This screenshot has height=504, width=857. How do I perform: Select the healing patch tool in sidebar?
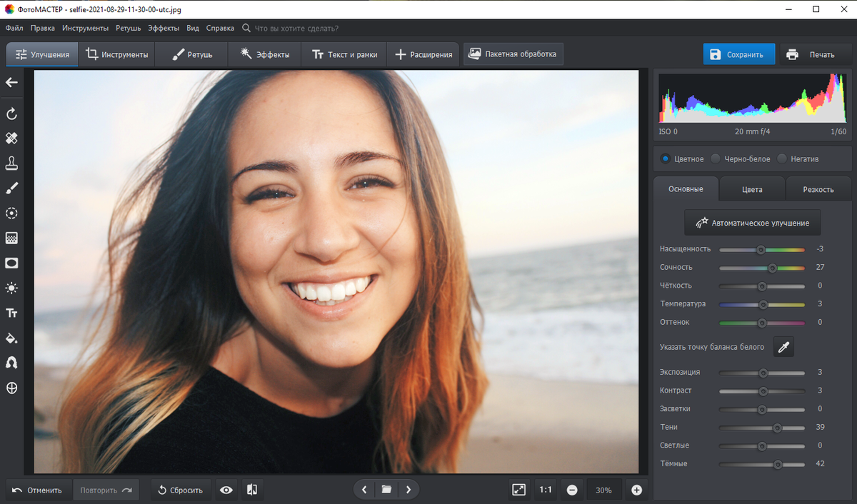point(11,138)
